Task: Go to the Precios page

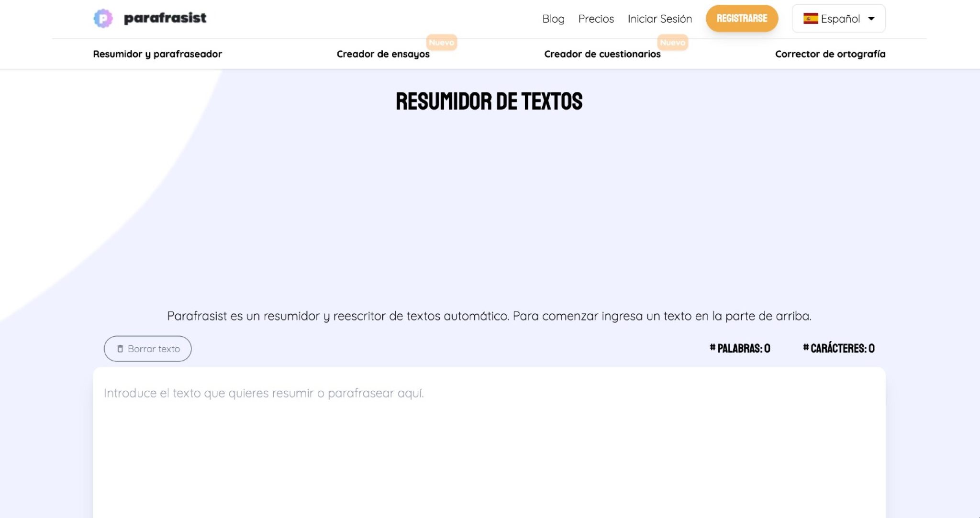Action: pyautogui.click(x=596, y=19)
